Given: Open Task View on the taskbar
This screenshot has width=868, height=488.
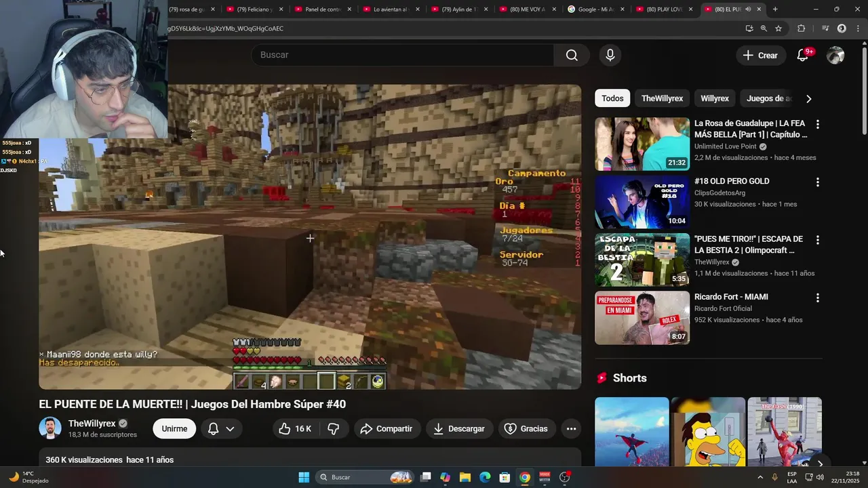Looking at the screenshot, I should 425,477.
